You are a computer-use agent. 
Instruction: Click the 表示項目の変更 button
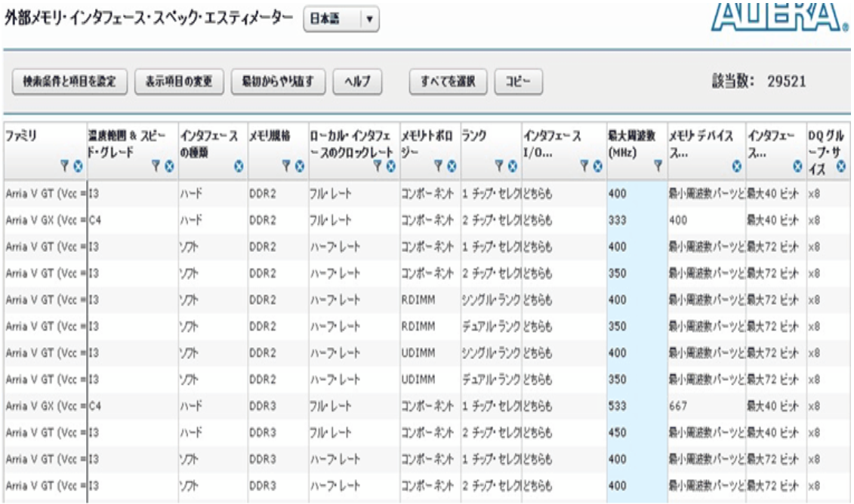click(x=178, y=81)
